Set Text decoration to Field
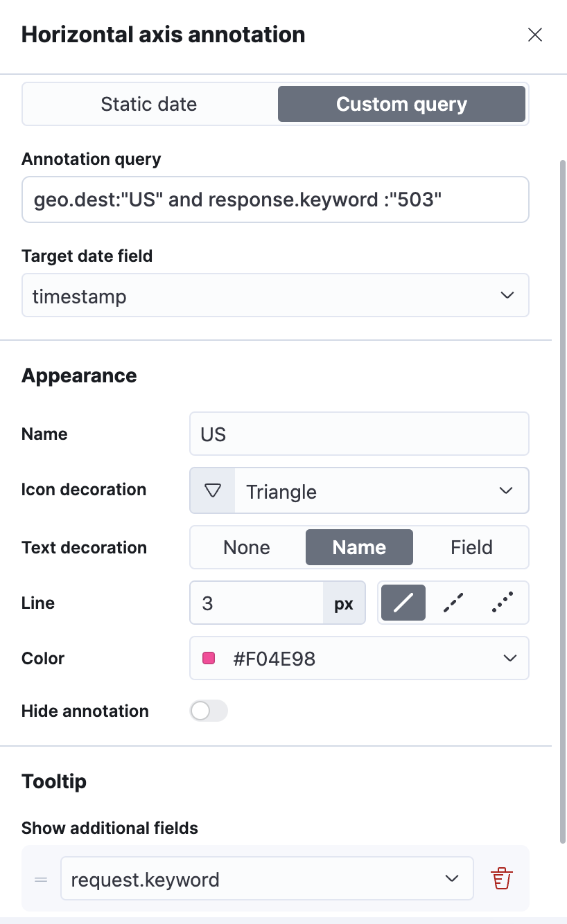The height and width of the screenshot is (924, 567). (471, 547)
